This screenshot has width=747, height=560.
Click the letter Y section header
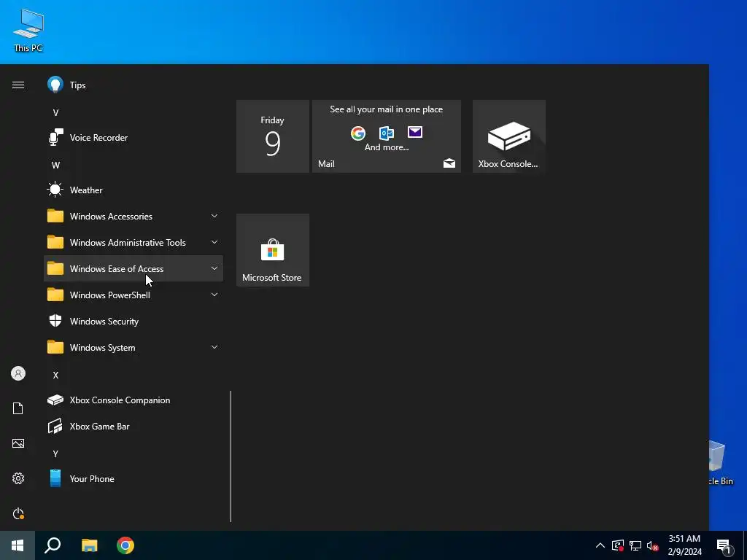tap(55, 454)
